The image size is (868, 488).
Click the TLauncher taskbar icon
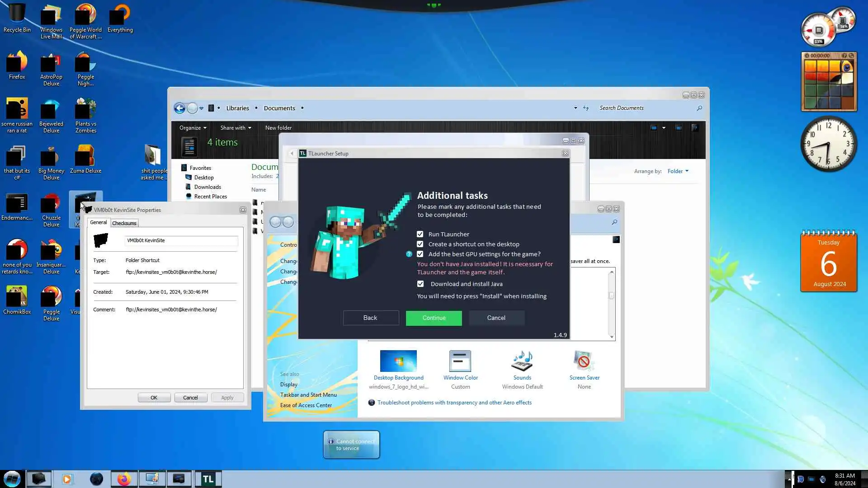pos(208,479)
